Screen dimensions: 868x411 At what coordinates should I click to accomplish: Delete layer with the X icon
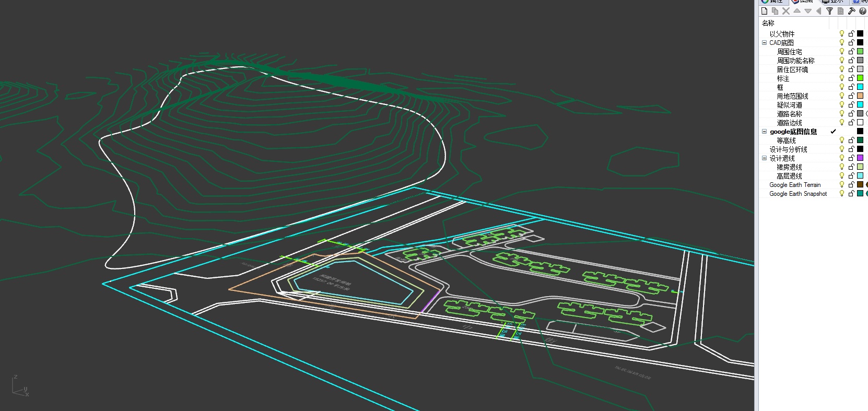[786, 11]
